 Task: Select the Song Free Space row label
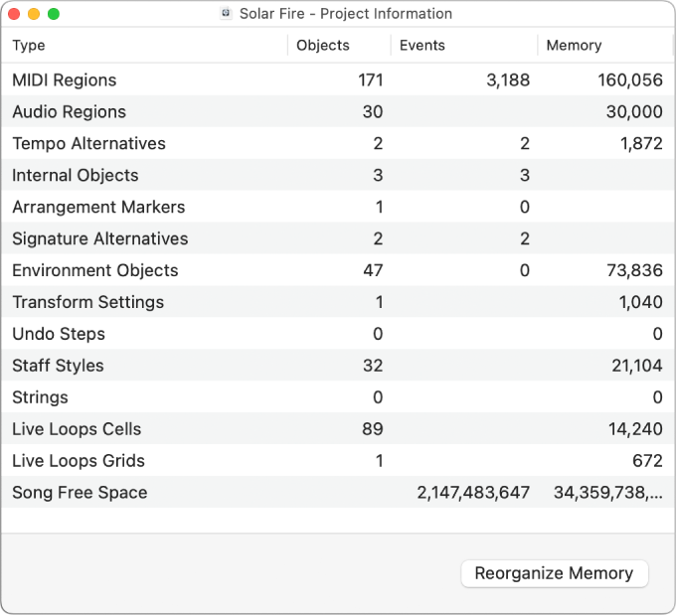(80, 492)
